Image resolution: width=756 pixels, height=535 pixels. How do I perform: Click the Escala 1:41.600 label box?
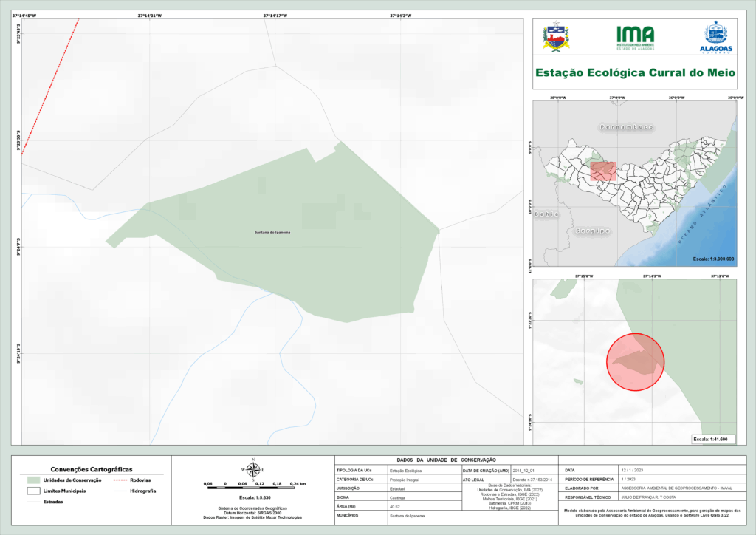(x=710, y=439)
